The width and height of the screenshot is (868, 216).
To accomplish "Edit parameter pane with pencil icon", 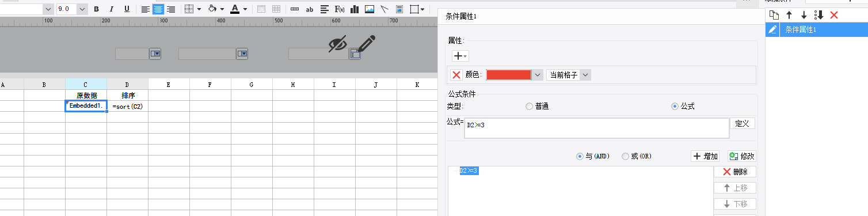I will pos(366,44).
